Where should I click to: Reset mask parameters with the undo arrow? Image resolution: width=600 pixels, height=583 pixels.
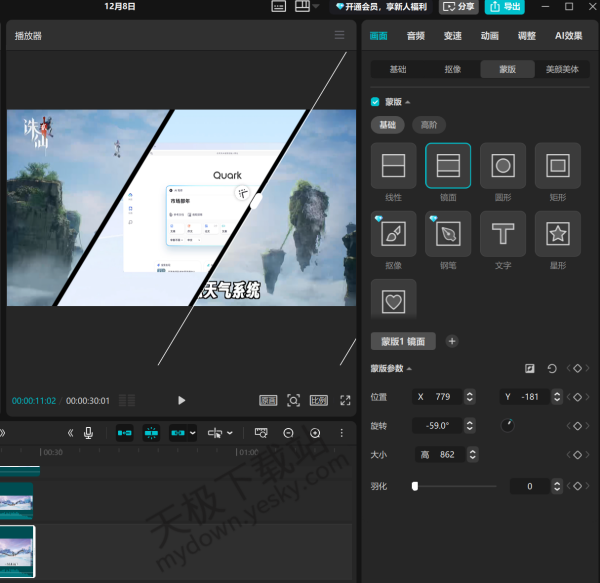point(552,369)
